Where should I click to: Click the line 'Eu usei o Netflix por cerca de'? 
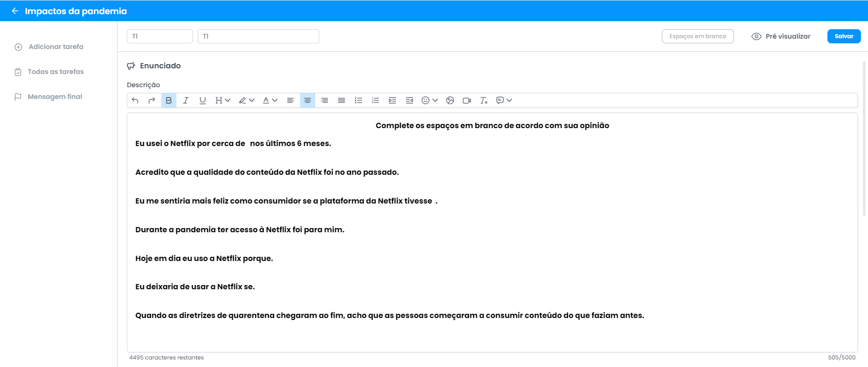pyautogui.click(x=233, y=143)
